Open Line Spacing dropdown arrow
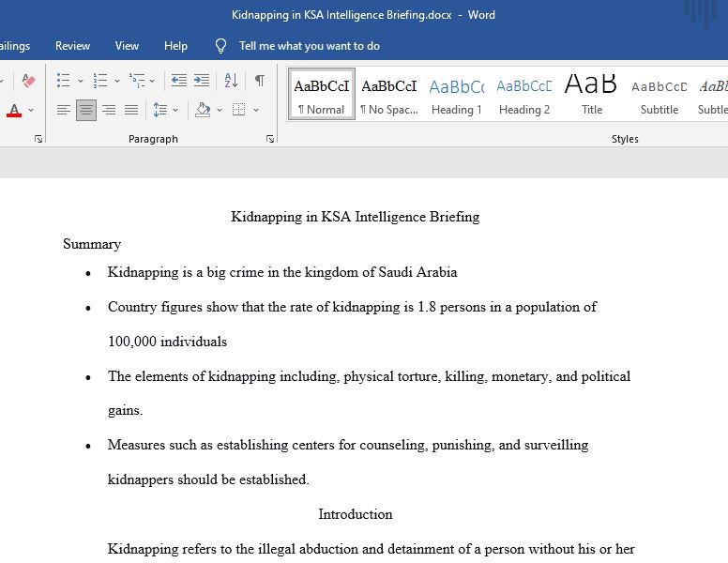 point(175,111)
